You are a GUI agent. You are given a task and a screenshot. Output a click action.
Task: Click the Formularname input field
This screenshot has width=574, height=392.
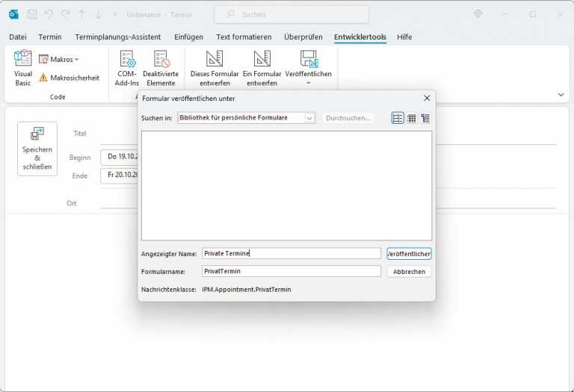[291, 272]
